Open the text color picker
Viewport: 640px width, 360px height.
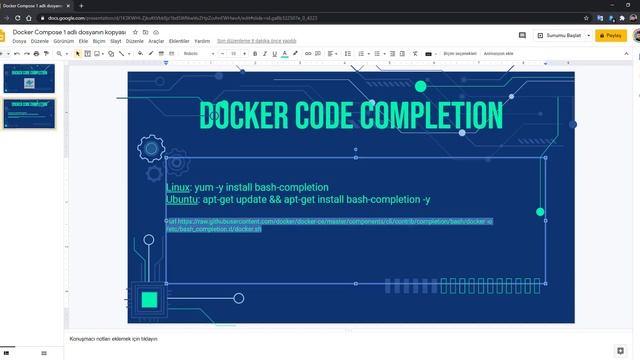[285, 53]
